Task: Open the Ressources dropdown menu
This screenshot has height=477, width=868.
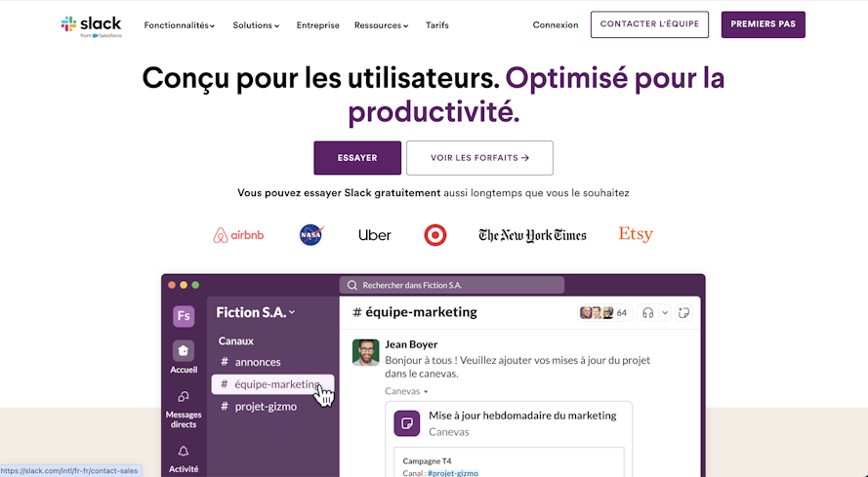Action: (x=382, y=25)
